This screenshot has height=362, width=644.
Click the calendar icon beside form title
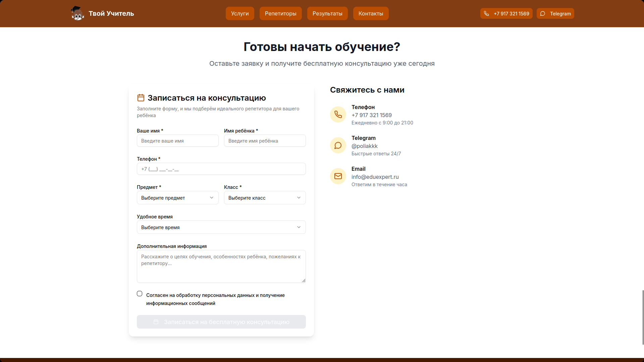pos(141,98)
